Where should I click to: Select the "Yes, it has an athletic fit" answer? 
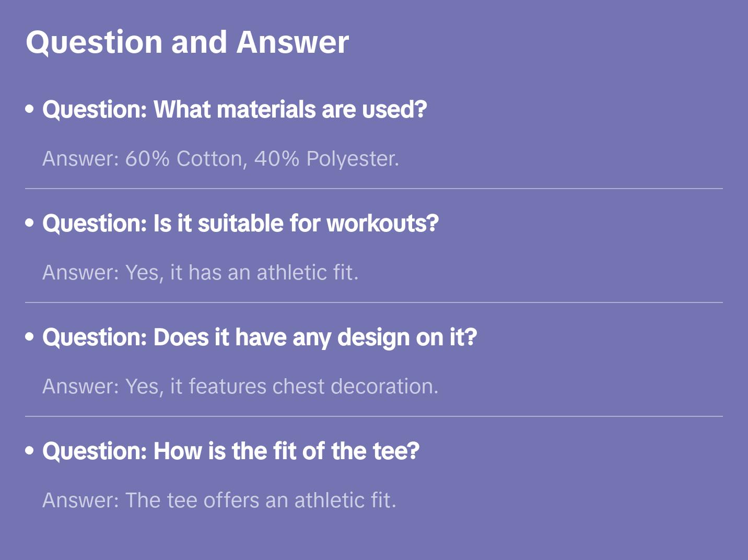tap(201, 273)
